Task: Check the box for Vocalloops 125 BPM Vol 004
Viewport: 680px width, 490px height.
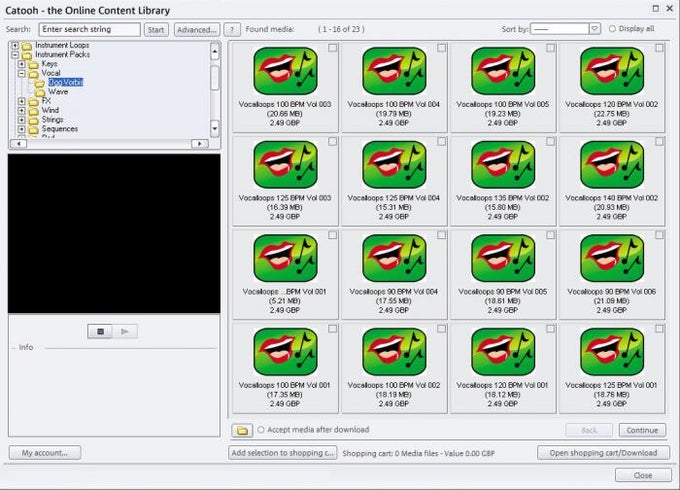Action: 441,141
